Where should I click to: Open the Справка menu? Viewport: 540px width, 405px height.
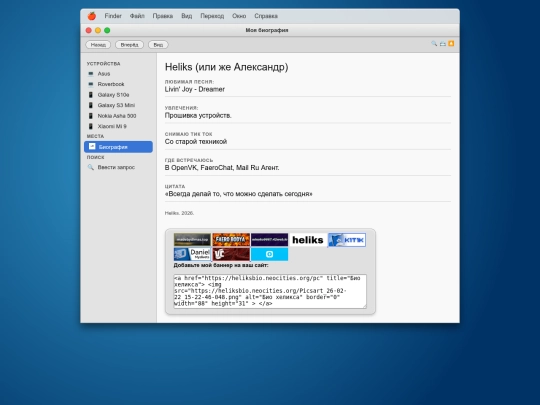[266, 16]
